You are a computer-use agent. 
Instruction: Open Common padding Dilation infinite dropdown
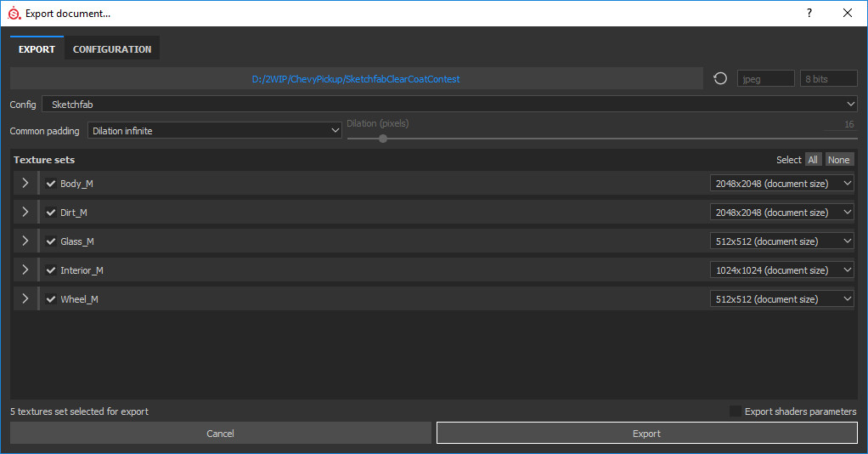(214, 131)
